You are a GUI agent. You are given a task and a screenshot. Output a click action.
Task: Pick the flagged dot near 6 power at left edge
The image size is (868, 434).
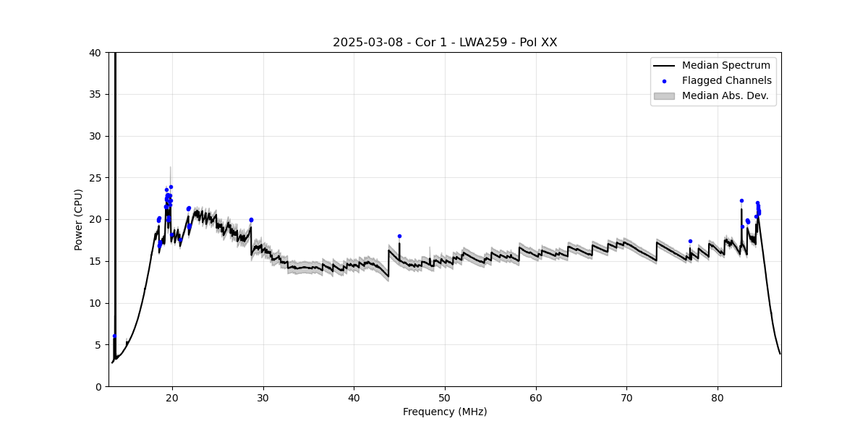click(114, 336)
